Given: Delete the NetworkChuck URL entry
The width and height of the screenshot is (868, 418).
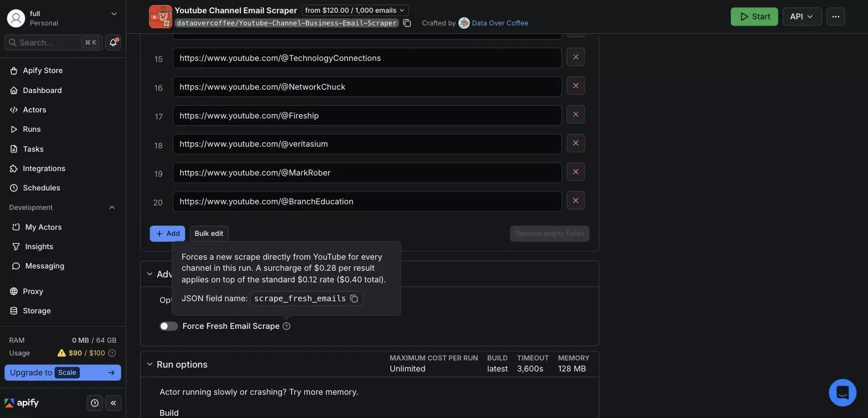Looking at the screenshot, I should [x=576, y=86].
